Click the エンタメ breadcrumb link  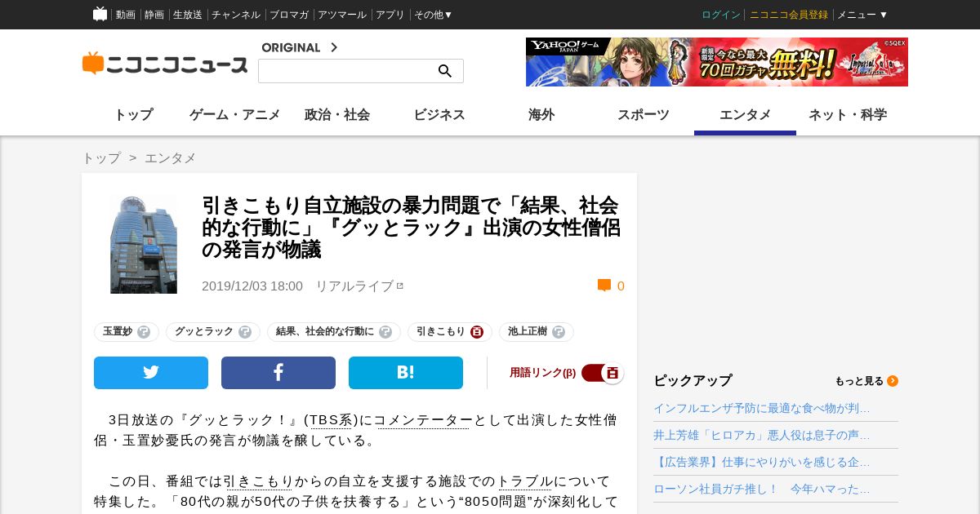click(x=171, y=158)
